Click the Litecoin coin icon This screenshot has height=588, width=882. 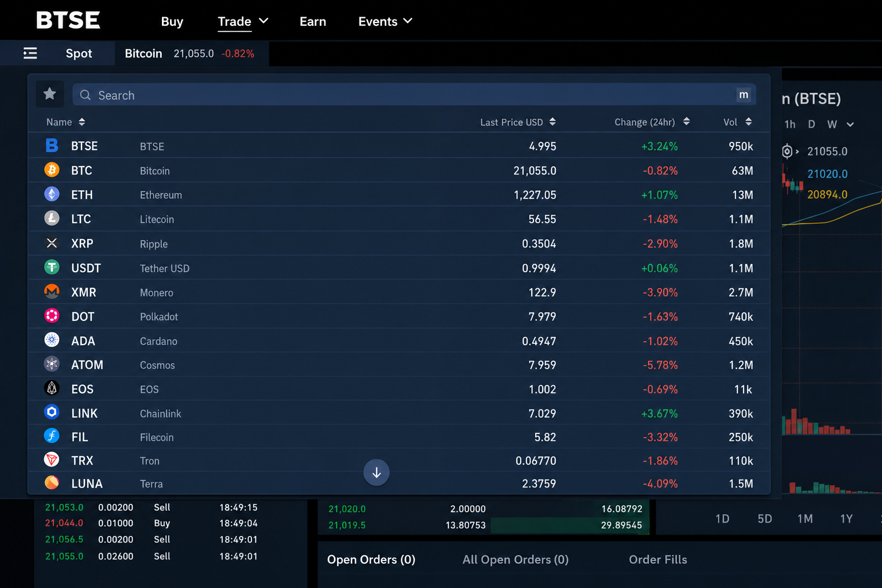[52, 219]
